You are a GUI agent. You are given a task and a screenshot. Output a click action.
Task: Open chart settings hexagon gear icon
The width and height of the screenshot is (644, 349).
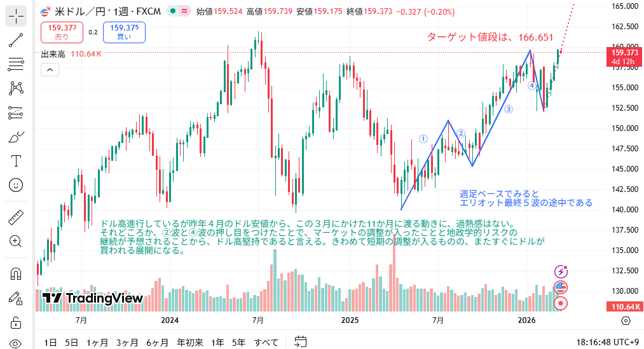click(x=626, y=320)
